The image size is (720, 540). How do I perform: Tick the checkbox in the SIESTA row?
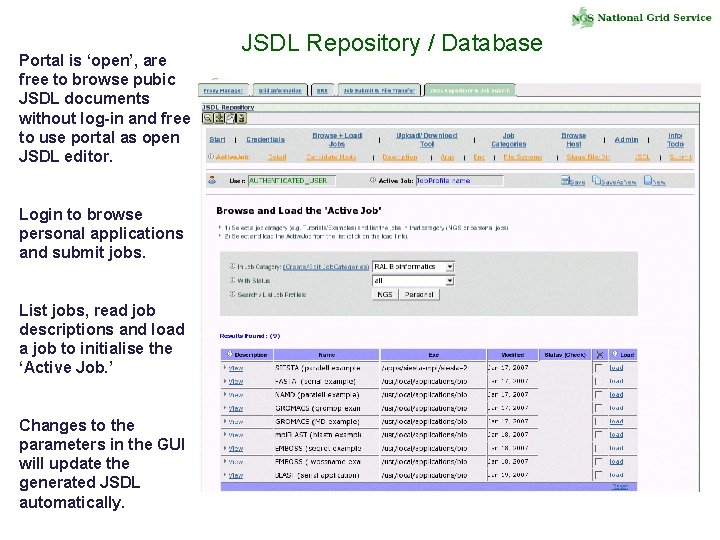click(x=598, y=368)
